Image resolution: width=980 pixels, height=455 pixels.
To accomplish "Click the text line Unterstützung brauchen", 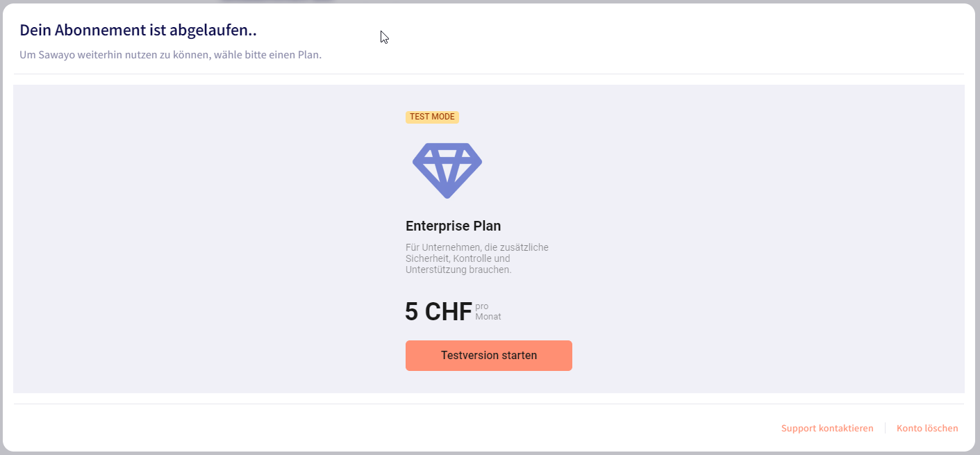I will [458, 270].
